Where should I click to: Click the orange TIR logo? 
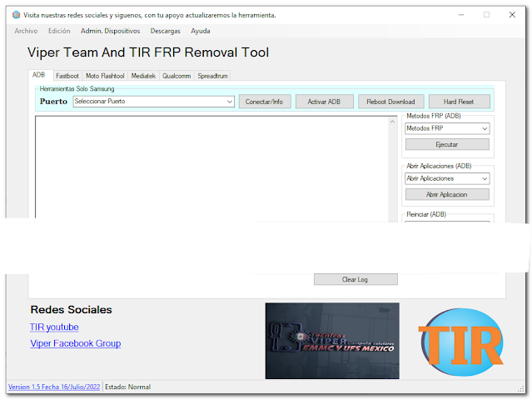[x=461, y=342]
